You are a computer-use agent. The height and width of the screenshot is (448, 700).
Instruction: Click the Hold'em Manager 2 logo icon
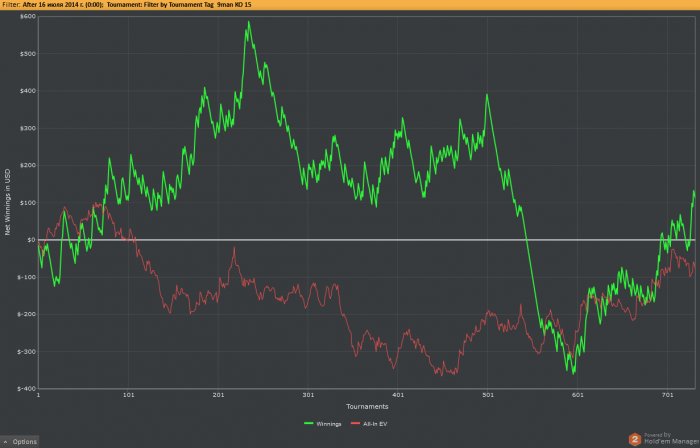635,439
